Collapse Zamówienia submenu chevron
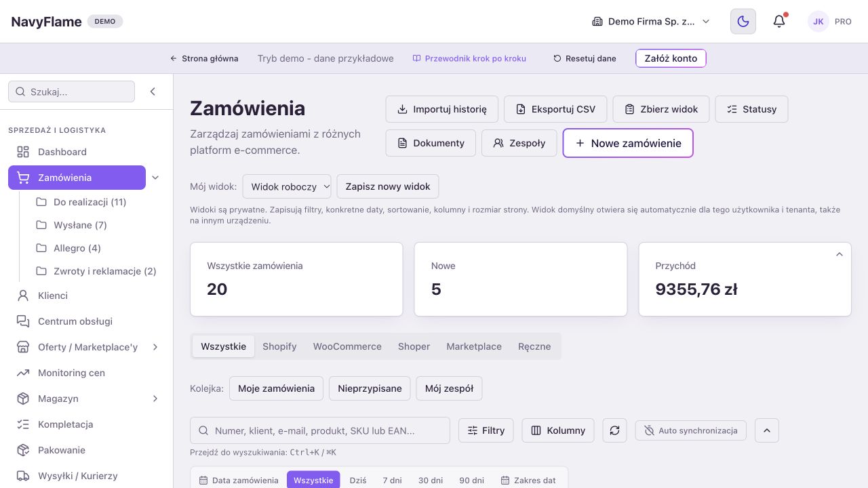 click(155, 178)
